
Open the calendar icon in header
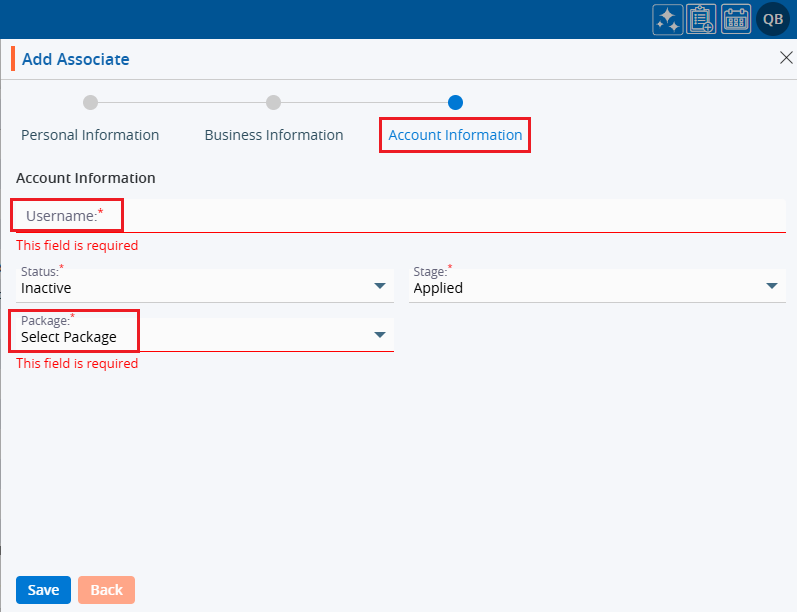point(736,19)
